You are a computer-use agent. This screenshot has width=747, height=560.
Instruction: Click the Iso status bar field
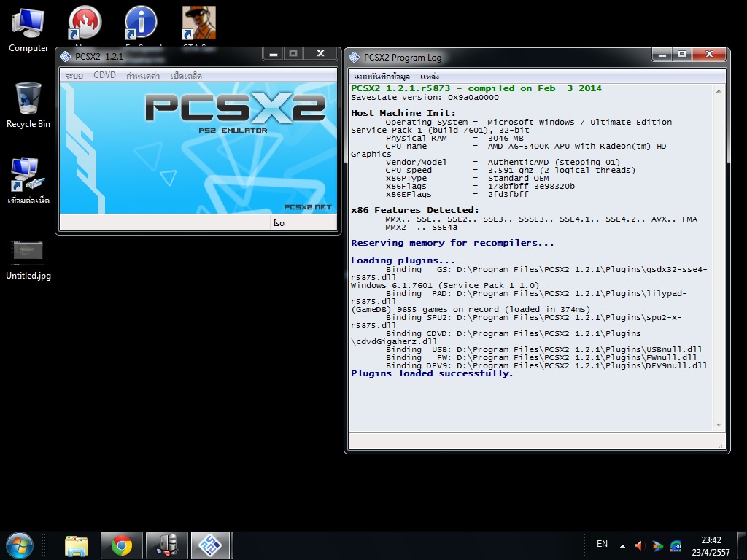click(303, 223)
